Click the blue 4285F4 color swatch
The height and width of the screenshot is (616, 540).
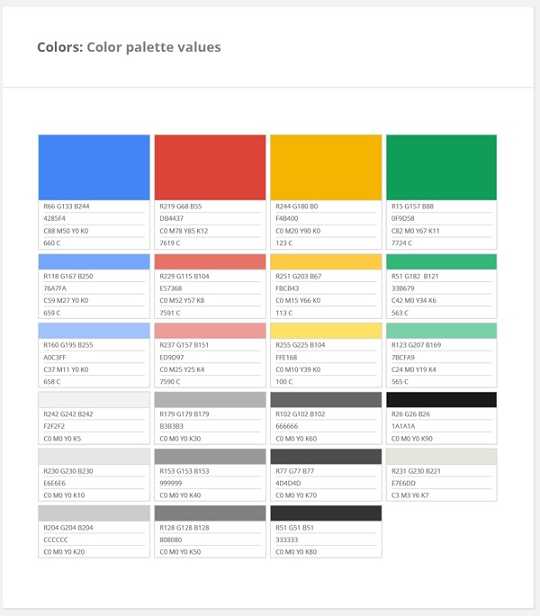tap(94, 167)
